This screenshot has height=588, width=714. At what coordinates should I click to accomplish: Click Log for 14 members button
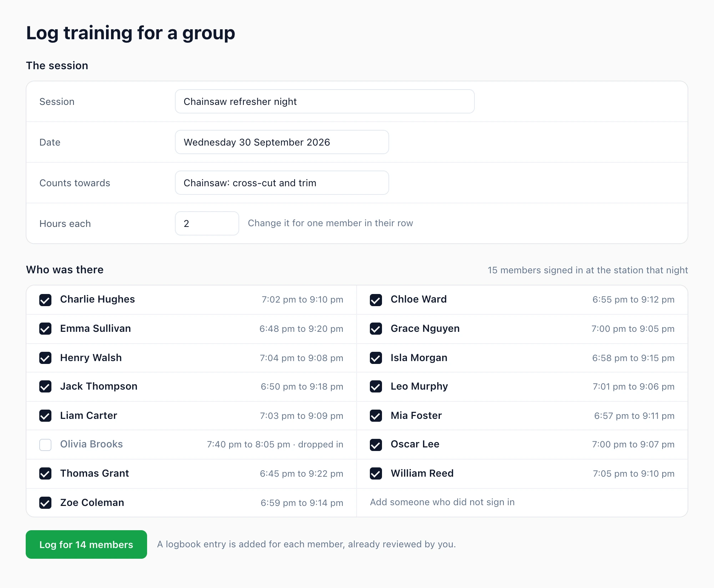pos(86,544)
